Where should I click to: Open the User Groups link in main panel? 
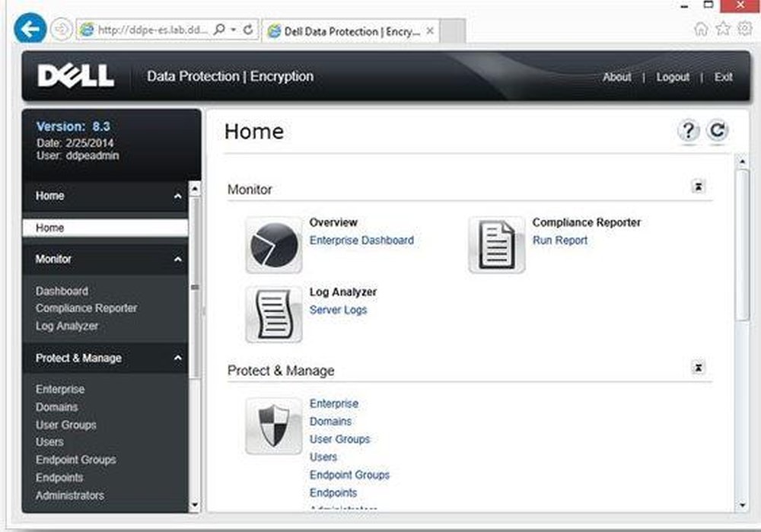pos(339,439)
